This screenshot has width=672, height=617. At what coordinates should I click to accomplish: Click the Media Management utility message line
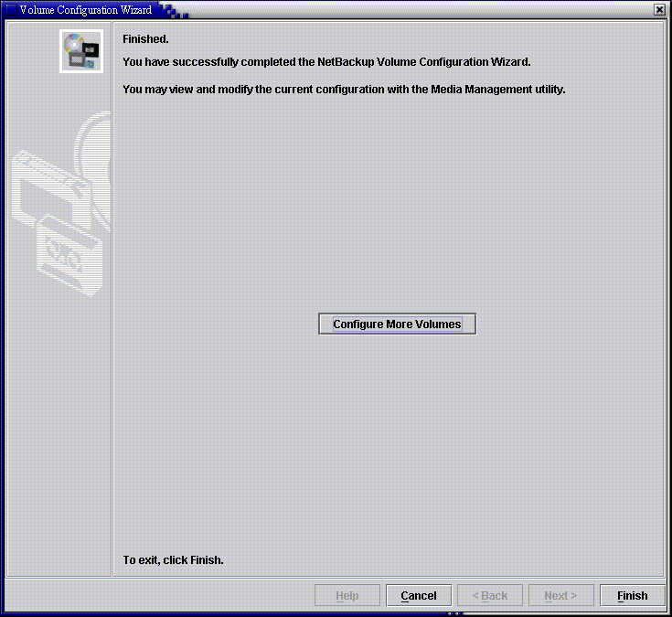(x=344, y=90)
